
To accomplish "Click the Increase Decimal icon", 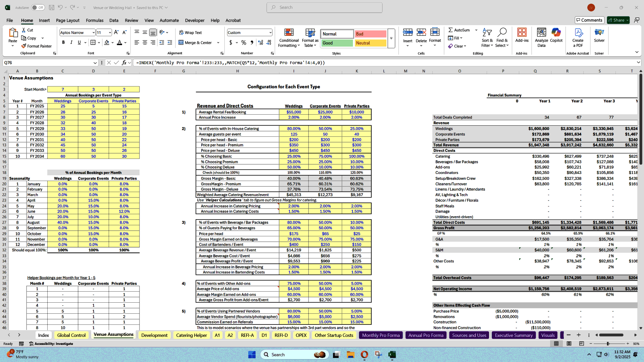I will click(x=261, y=43).
